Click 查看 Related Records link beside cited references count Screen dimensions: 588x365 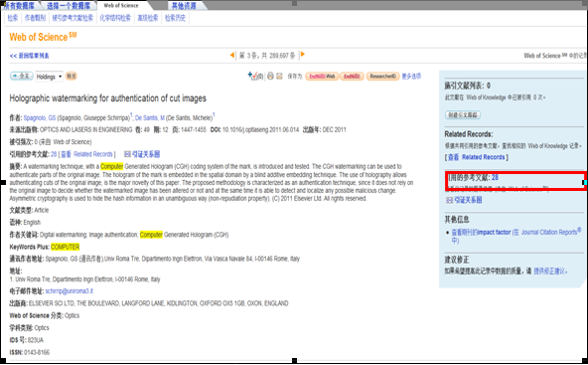86,154
